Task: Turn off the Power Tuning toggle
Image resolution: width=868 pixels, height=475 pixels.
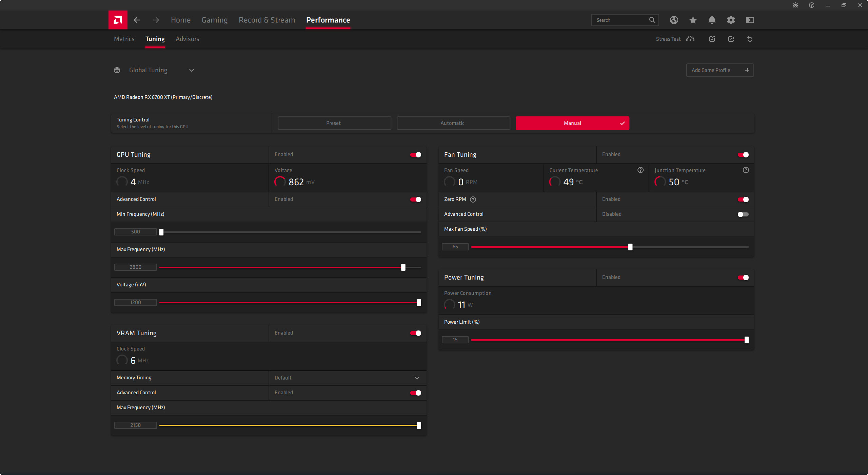Action: coord(743,278)
